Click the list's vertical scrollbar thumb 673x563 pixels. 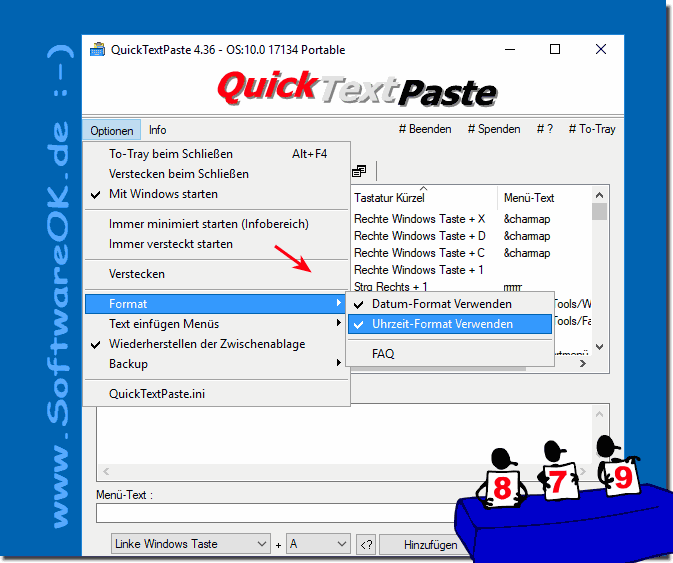pyautogui.click(x=600, y=212)
